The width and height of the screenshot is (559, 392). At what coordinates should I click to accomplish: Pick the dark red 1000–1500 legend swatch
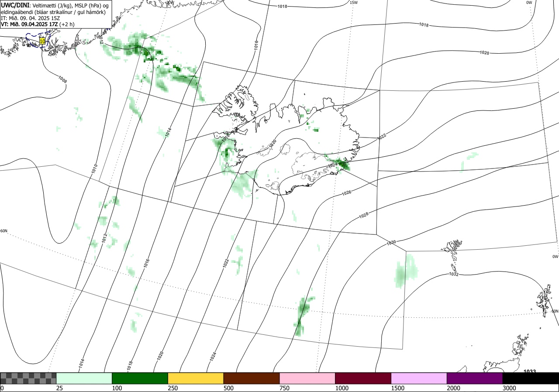pos(363,378)
